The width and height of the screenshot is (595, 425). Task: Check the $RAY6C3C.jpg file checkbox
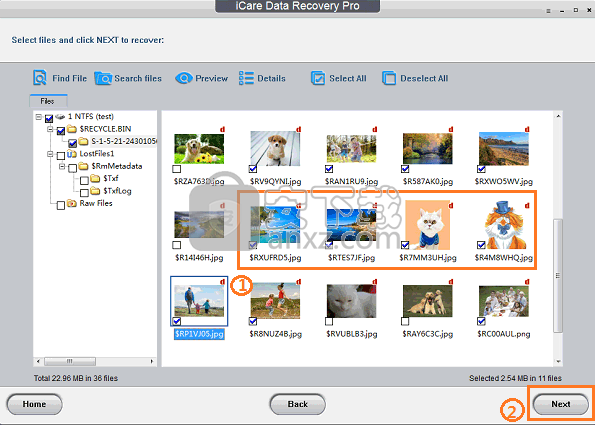[x=405, y=321]
